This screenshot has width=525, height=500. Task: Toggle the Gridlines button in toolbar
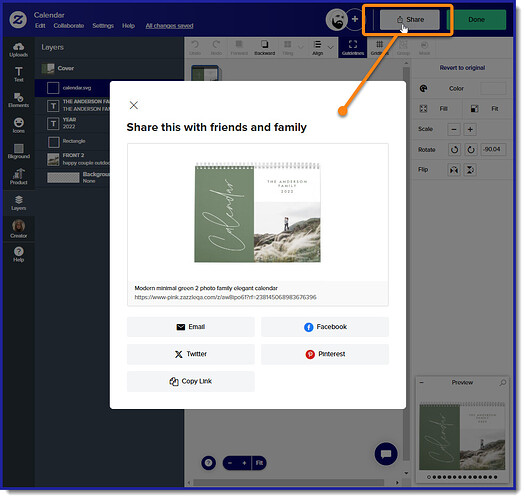[x=379, y=48]
